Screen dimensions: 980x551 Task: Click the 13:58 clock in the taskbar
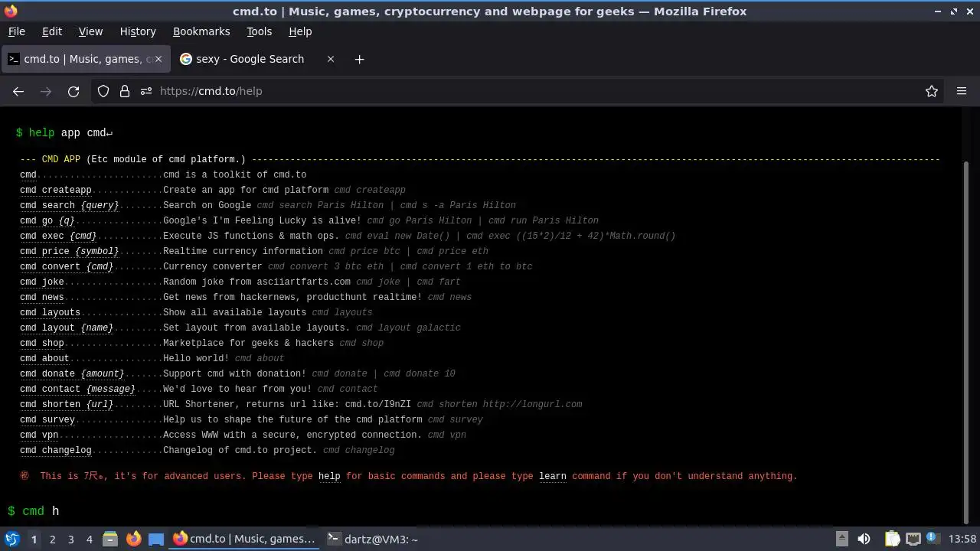[x=962, y=539]
